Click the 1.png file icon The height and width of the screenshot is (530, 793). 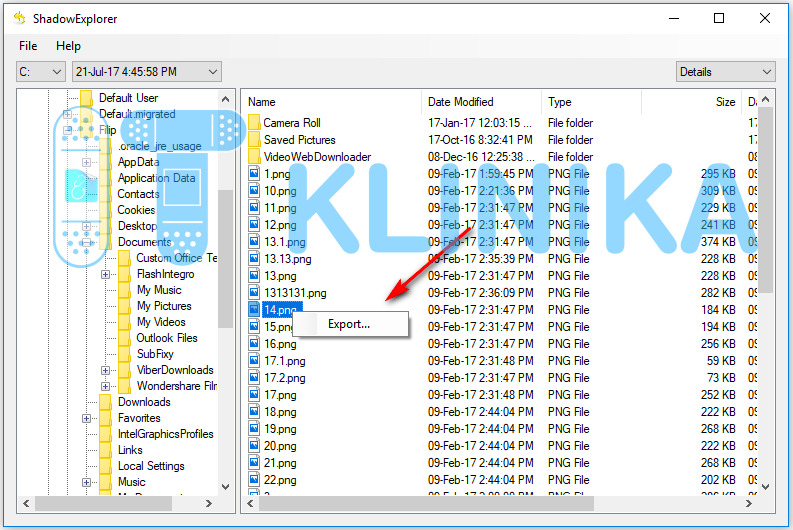pos(254,174)
